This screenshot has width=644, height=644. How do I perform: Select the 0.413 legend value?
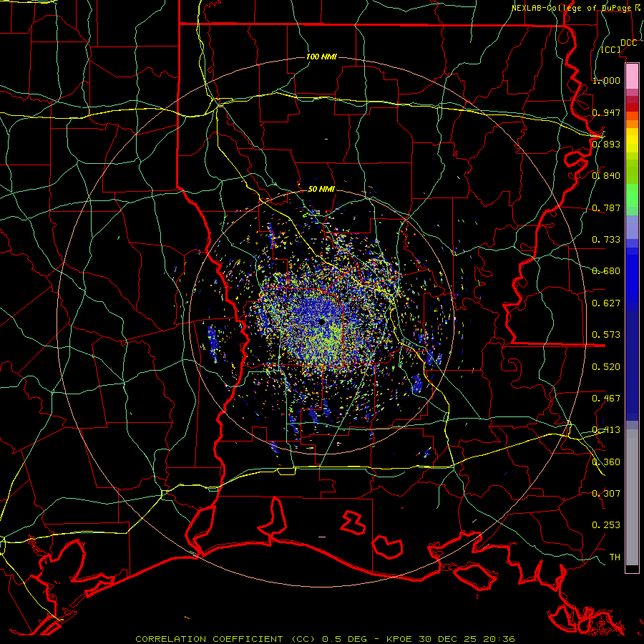click(x=606, y=430)
